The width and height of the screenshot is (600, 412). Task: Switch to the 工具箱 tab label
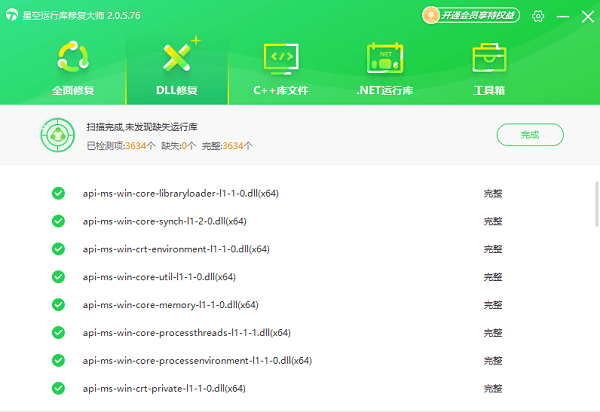pos(489,91)
